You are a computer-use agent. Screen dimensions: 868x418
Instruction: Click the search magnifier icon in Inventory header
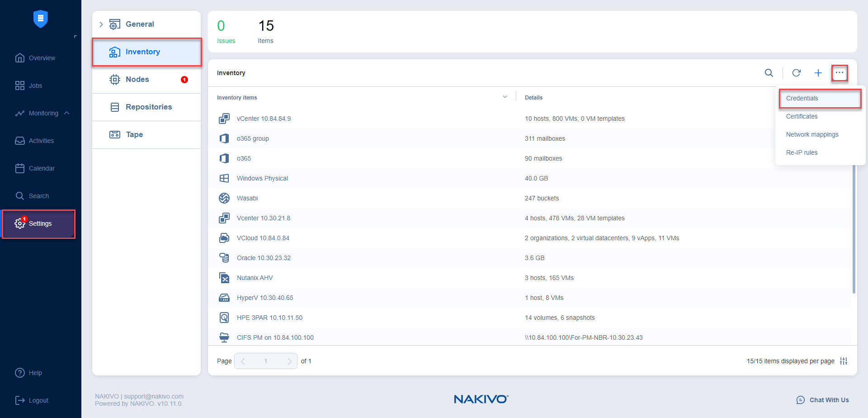[x=769, y=73]
